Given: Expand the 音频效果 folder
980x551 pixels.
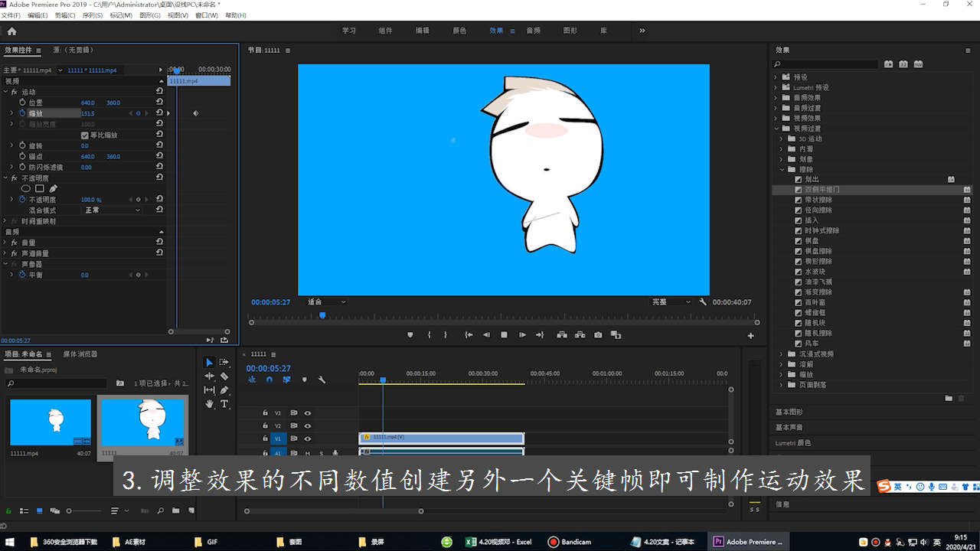Looking at the screenshot, I should pos(776,98).
